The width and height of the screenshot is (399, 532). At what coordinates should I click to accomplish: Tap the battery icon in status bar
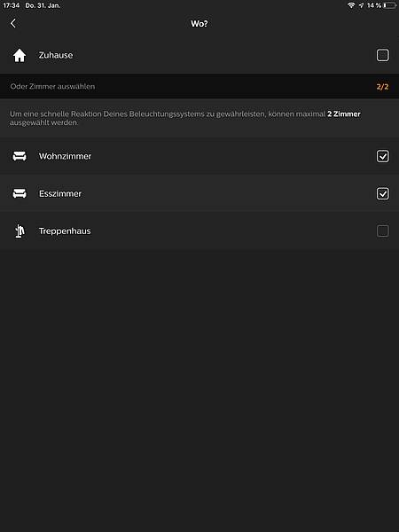pyautogui.click(x=389, y=5)
